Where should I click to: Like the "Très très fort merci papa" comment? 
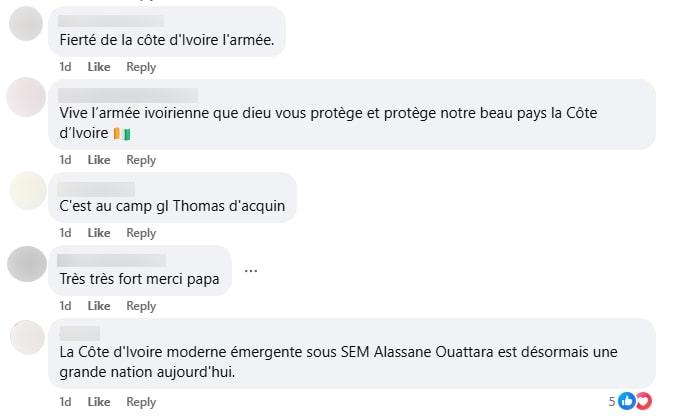click(99, 306)
